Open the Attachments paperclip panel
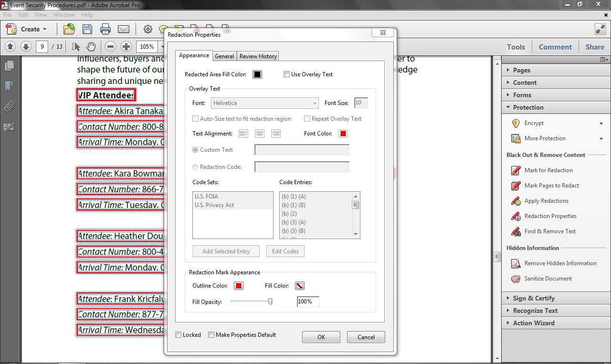This screenshot has height=364, width=611. (x=9, y=106)
